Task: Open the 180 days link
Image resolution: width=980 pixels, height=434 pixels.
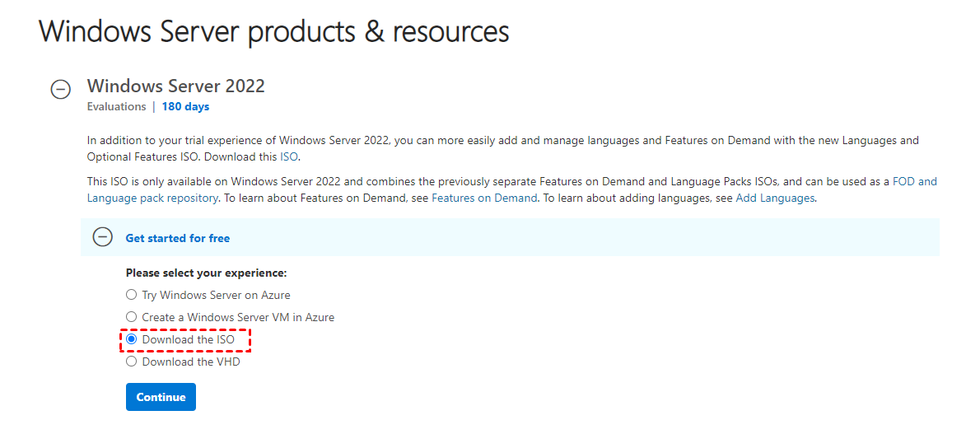Action: click(185, 107)
